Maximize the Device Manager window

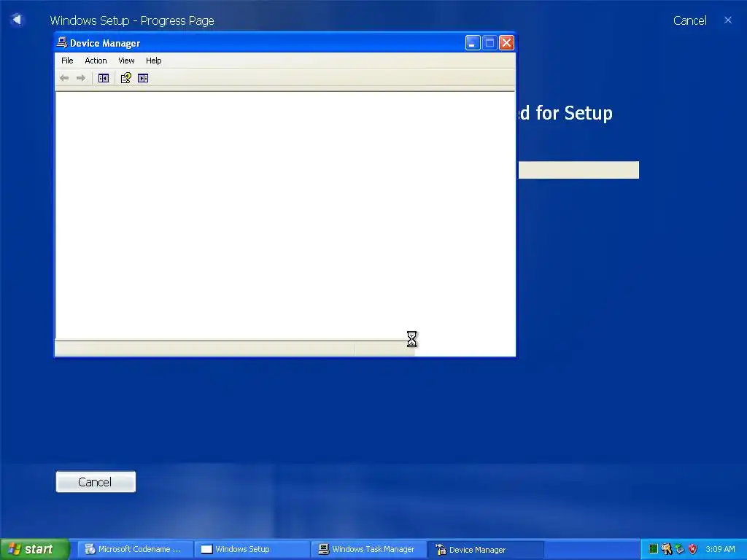coord(489,43)
